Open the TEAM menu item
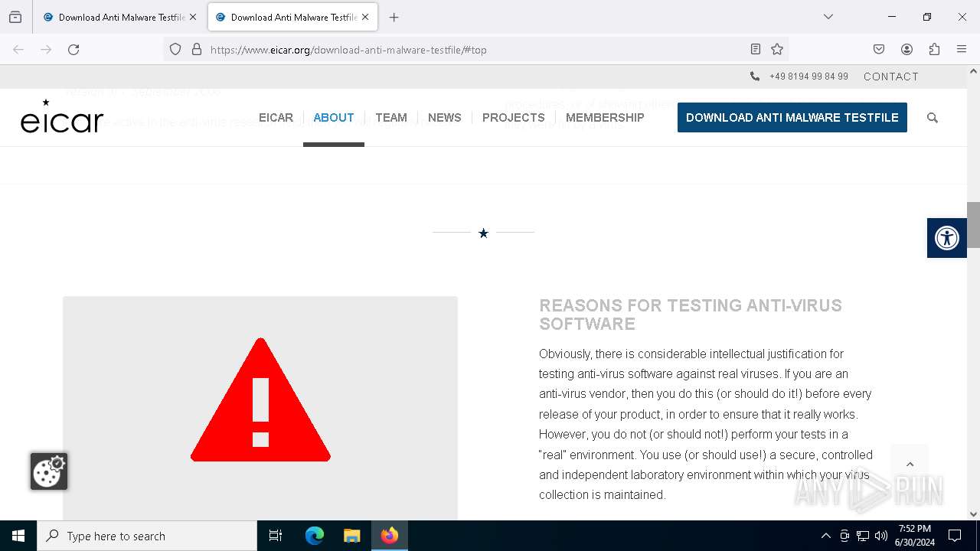This screenshot has height=551, width=980. click(391, 118)
